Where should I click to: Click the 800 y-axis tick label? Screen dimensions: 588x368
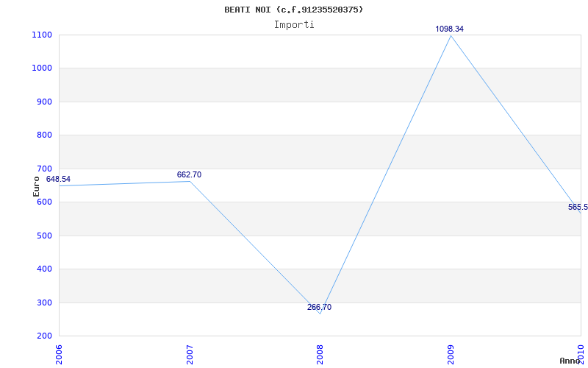tap(43, 135)
